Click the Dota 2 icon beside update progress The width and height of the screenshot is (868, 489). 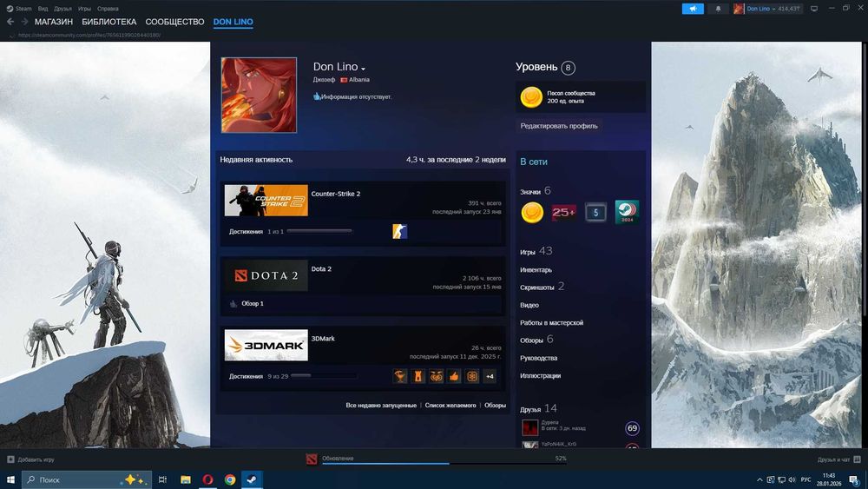(312, 459)
